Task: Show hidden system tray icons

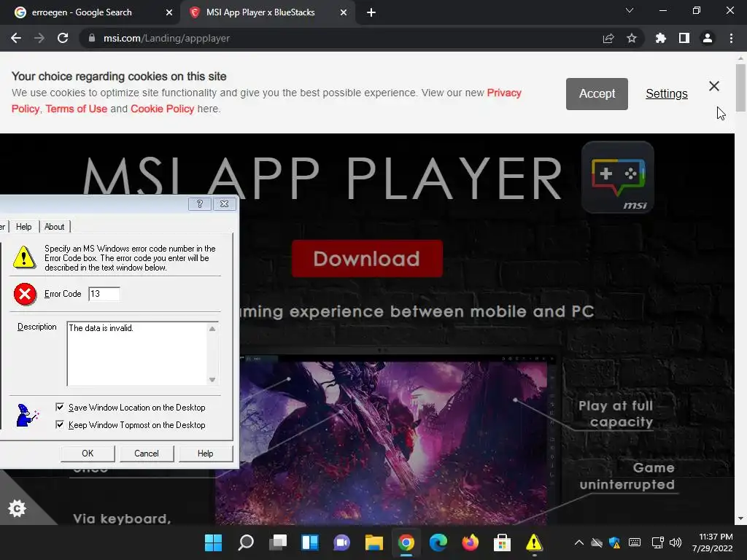Action: pyautogui.click(x=578, y=542)
